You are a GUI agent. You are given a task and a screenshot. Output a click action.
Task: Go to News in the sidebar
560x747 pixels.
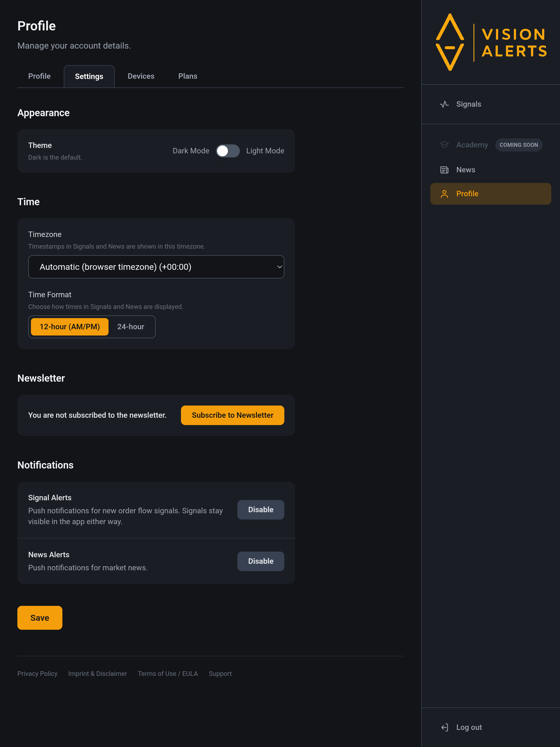(491, 170)
